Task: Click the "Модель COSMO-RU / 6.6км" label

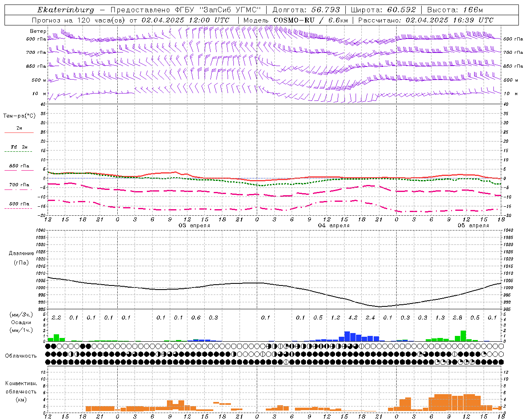Action: pos(296,20)
